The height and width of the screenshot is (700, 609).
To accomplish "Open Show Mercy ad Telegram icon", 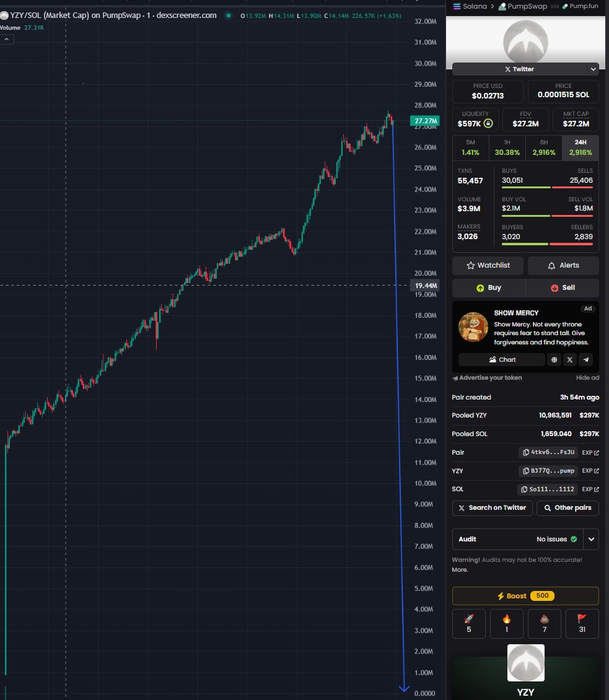I will [x=586, y=359].
